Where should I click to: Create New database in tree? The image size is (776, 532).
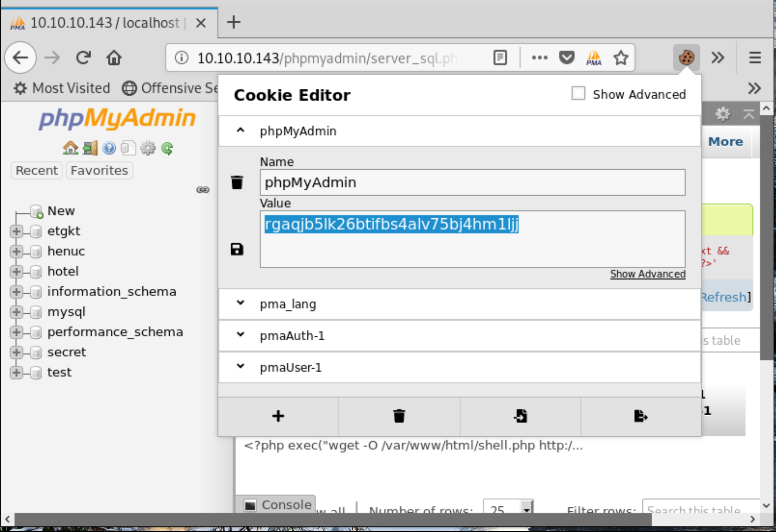pyautogui.click(x=61, y=211)
